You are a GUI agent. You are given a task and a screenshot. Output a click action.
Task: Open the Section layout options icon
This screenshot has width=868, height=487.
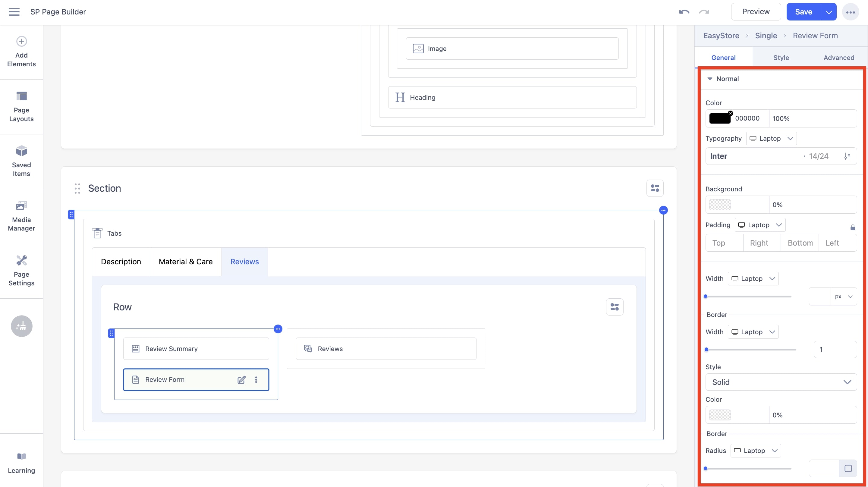(655, 188)
